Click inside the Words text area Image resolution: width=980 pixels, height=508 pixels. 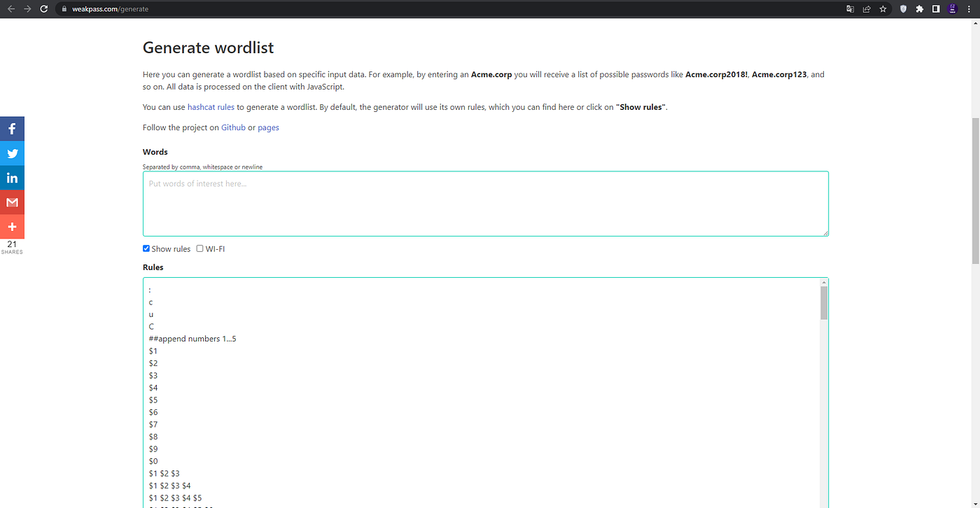(486, 204)
